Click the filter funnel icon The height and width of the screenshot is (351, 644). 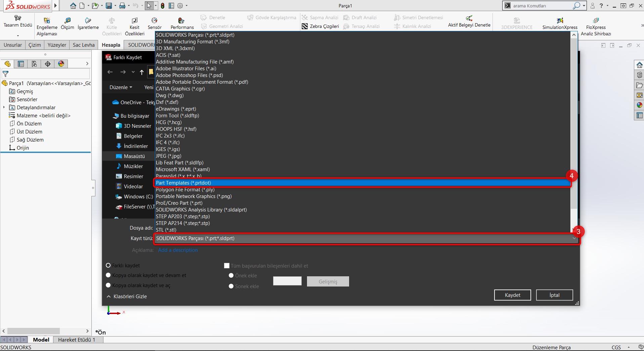coord(5,74)
